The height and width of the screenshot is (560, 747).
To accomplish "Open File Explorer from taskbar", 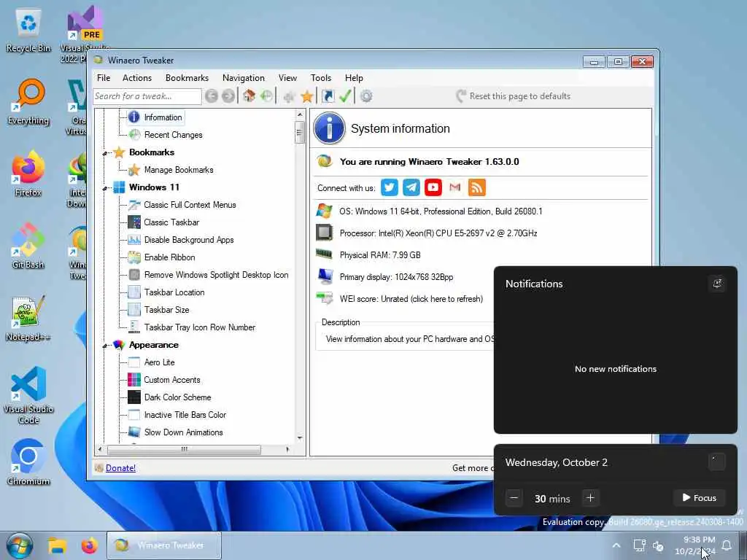I will coord(57,545).
